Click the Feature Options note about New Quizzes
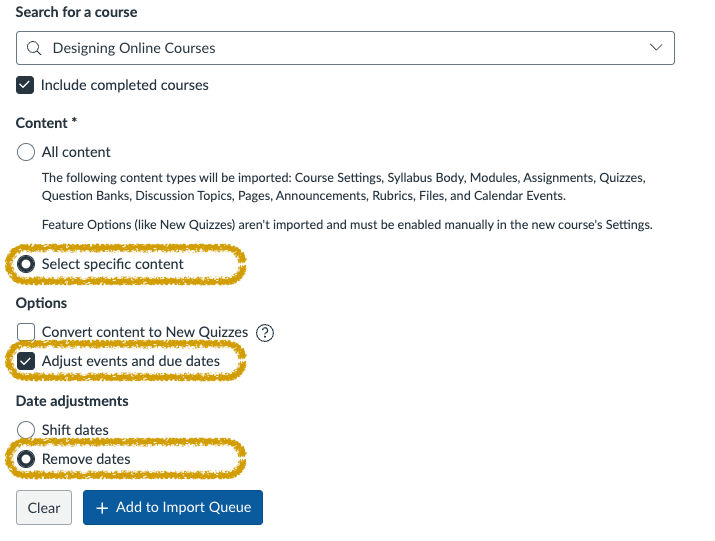The height and width of the screenshot is (541, 715). 347,225
